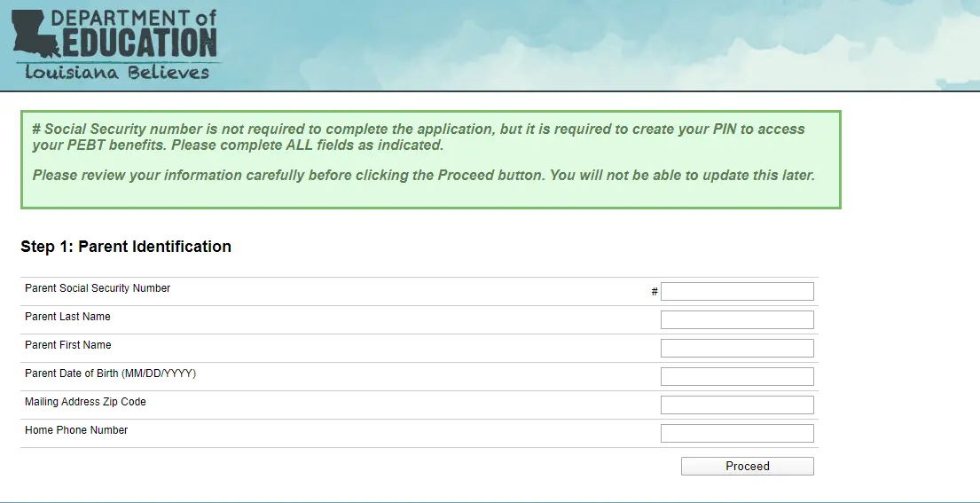The image size is (980, 503).
Task: Focus the Home Phone Number field
Action: (x=737, y=434)
